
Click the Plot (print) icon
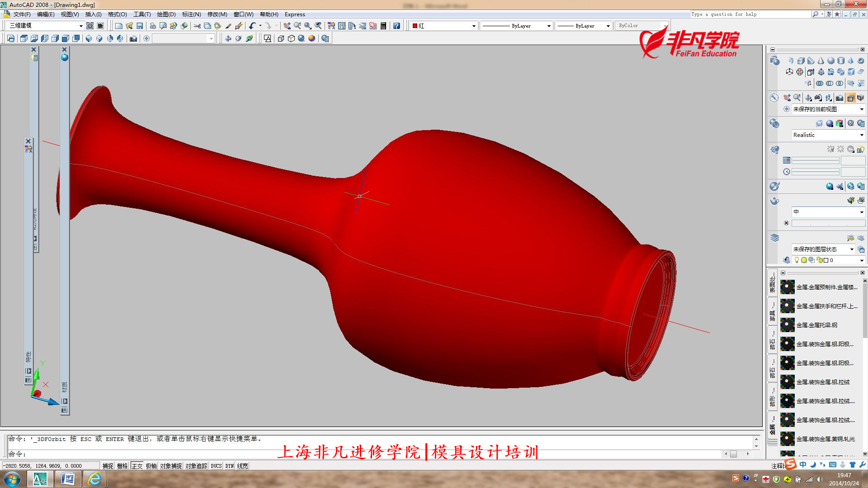coord(153,26)
